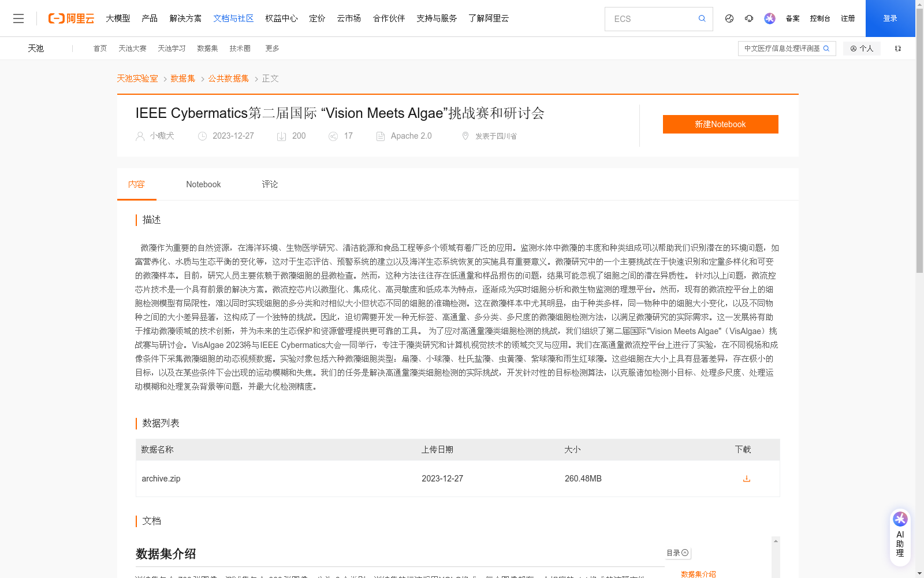
Task: Click the 数据集介绍 contents link
Action: [698, 574]
